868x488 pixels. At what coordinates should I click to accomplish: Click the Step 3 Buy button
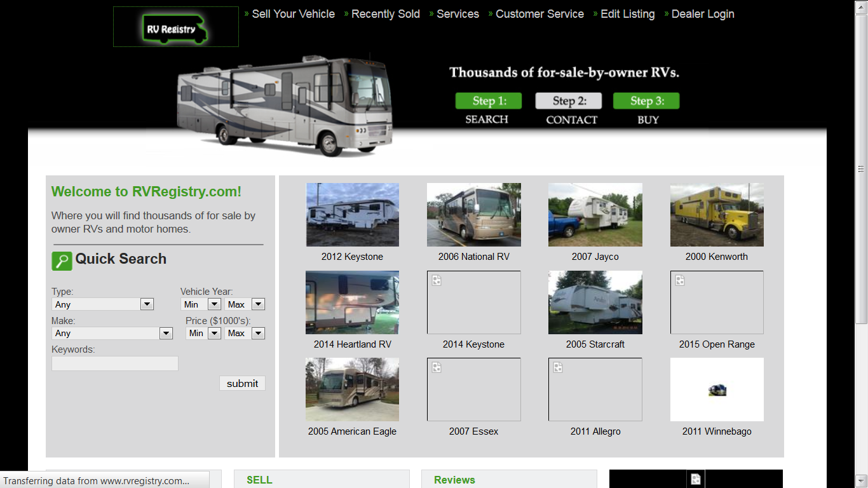click(646, 101)
